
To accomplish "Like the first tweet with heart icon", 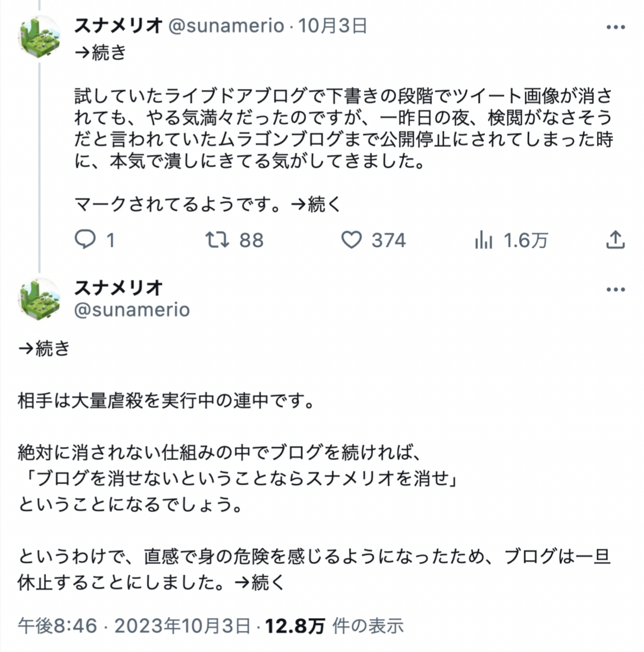I will click(351, 240).
